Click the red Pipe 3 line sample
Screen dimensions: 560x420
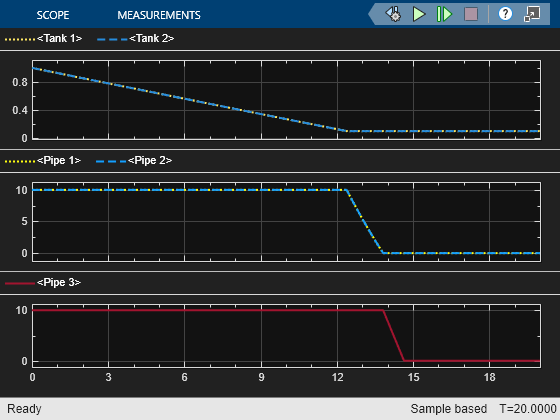click(x=20, y=283)
